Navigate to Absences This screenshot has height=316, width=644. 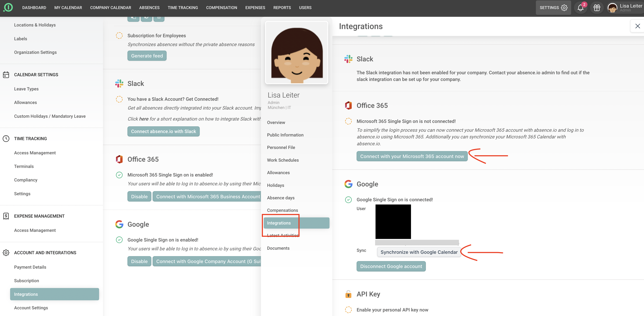tap(149, 8)
